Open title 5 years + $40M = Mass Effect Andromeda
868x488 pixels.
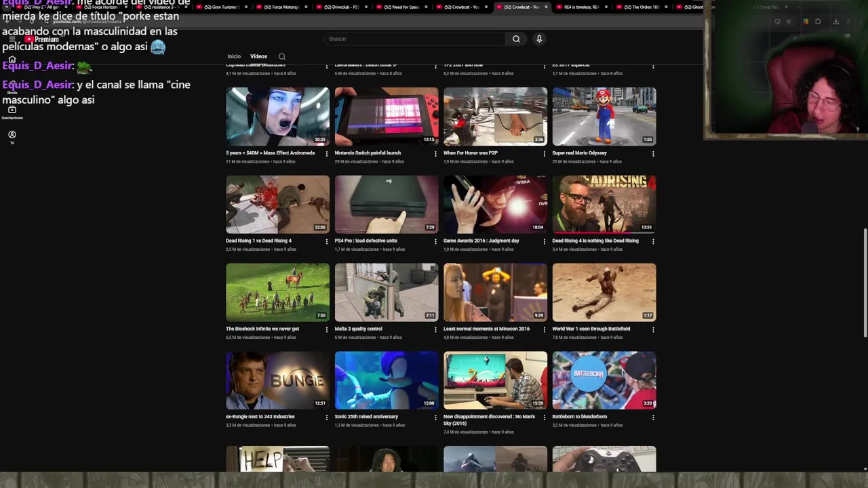[270, 153]
